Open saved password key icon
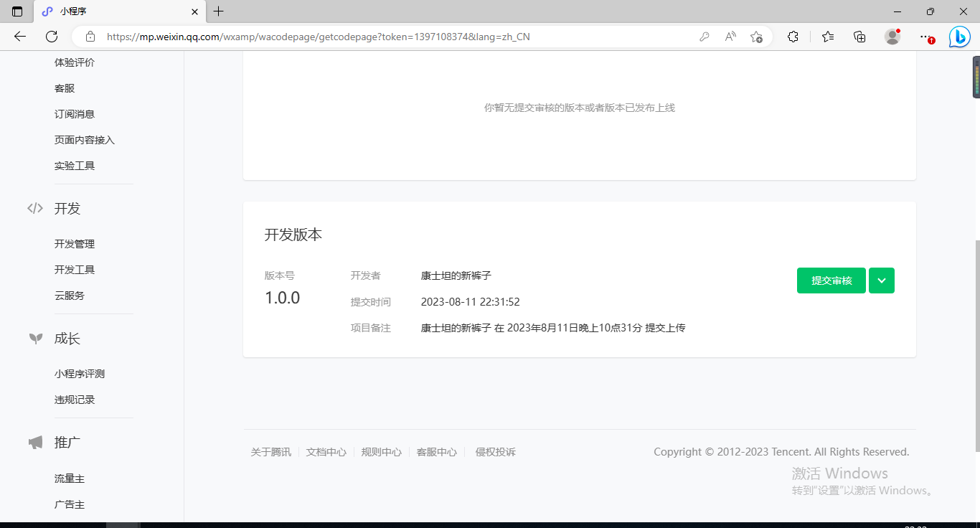Image resolution: width=980 pixels, height=528 pixels. point(705,37)
